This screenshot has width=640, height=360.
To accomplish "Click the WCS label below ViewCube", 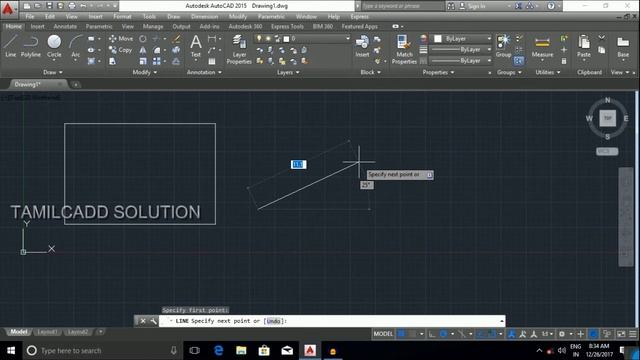I will pyautogui.click(x=607, y=151).
